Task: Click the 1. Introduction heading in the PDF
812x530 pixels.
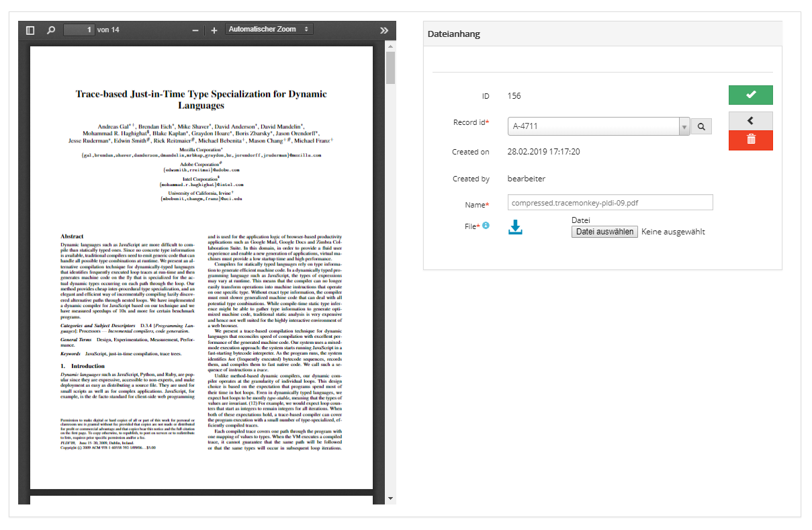Action: (83, 365)
